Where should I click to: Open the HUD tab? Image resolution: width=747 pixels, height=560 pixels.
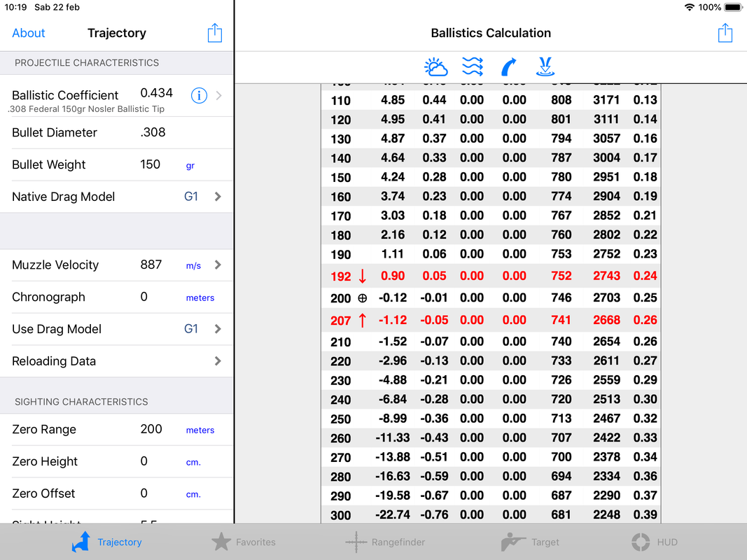pyautogui.click(x=654, y=542)
